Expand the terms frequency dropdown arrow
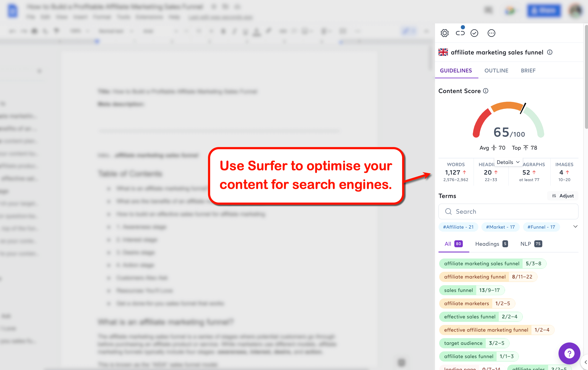 tap(576, 227)
